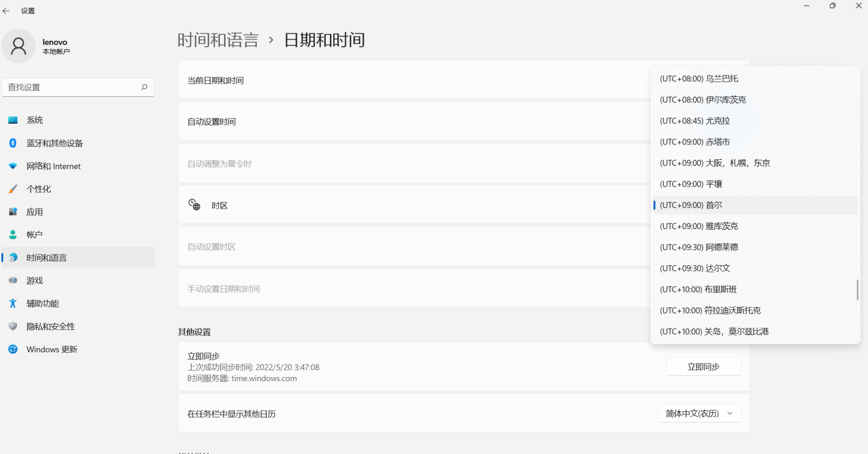Select time zone (UTC+09:00) 赤塔市
This screenshot has width=868, height=454.
point(755,142)
